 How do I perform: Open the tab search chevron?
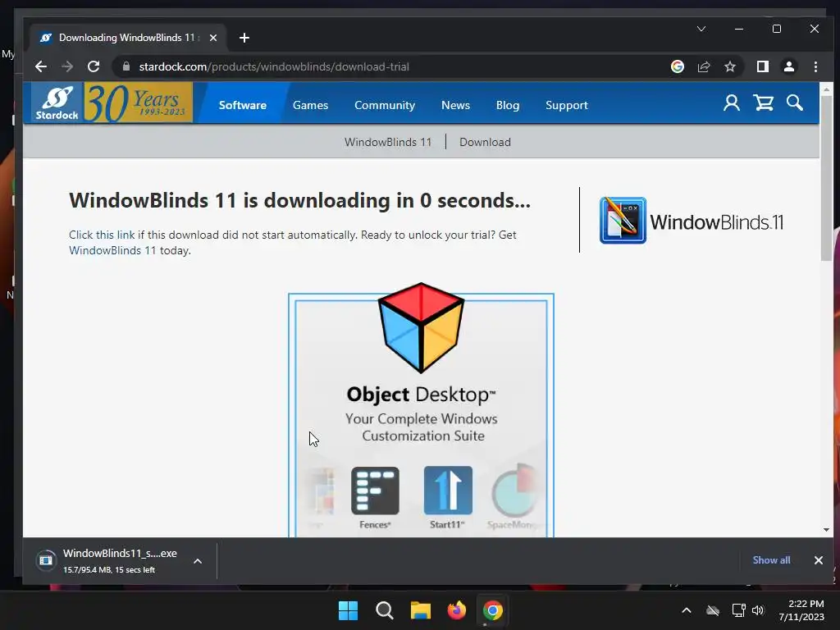pos(701,29)
